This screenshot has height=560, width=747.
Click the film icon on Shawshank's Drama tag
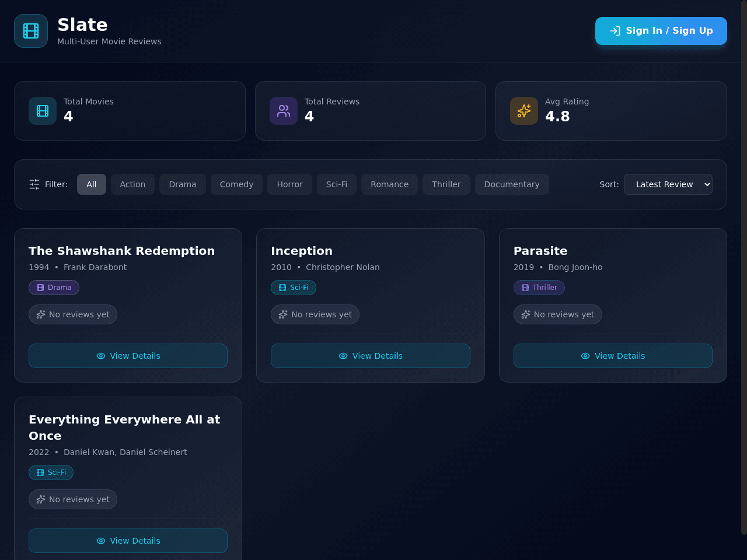pos(40,288)
